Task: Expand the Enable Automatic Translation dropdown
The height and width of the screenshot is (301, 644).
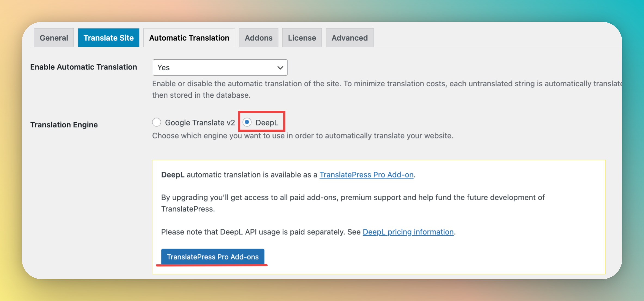Action: [220, 67]
